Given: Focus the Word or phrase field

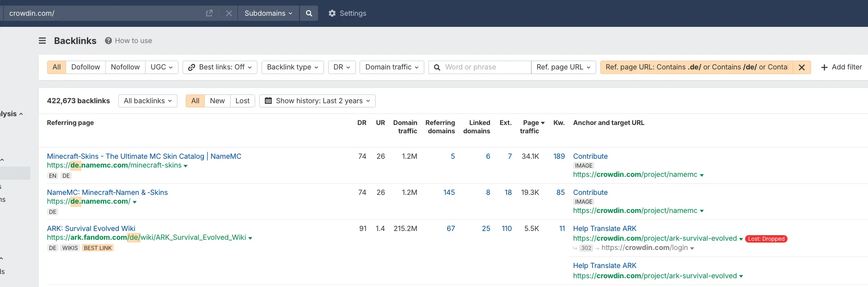Looking at the screenshot, I should coord(480,67).
